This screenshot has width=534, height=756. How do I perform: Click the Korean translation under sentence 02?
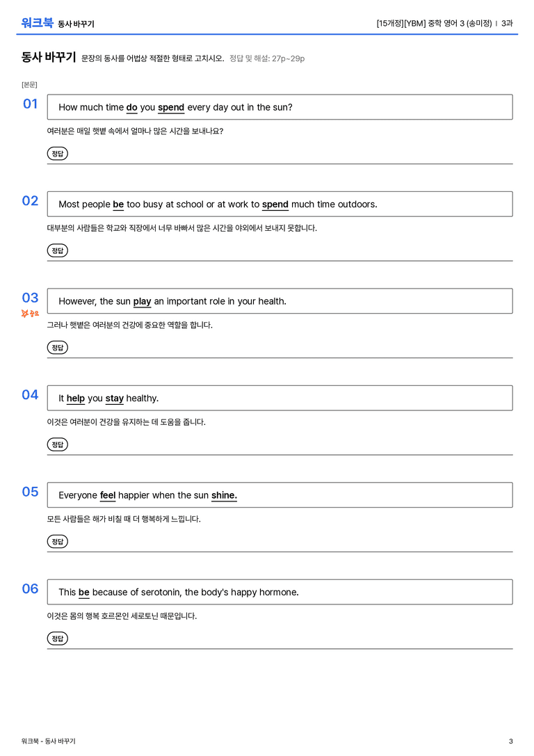(x=181, y=227)
